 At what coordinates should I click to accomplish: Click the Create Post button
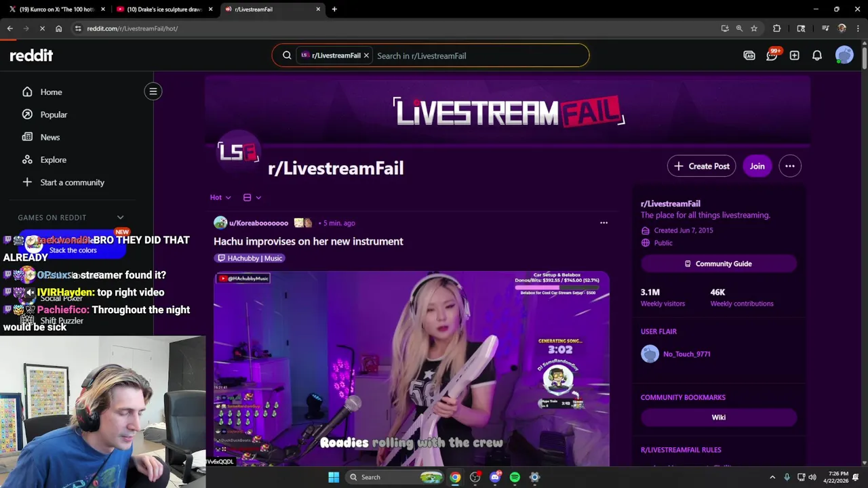click(x=701, y=166)
